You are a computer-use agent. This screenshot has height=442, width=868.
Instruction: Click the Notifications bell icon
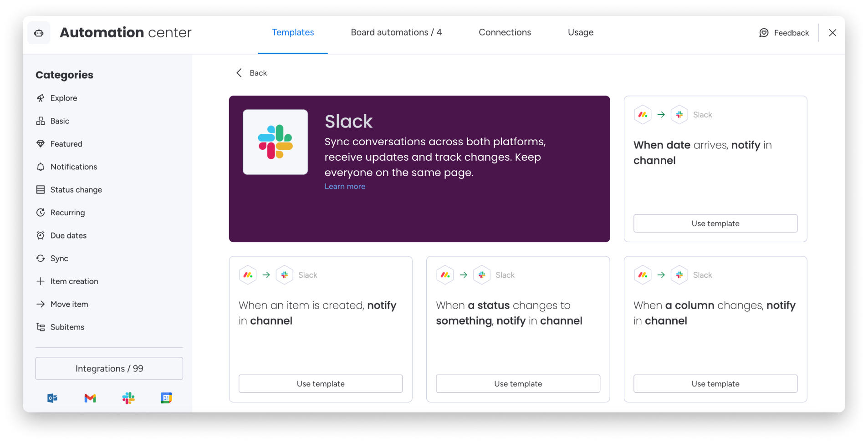pyautogui.click(x=41, y=167)
